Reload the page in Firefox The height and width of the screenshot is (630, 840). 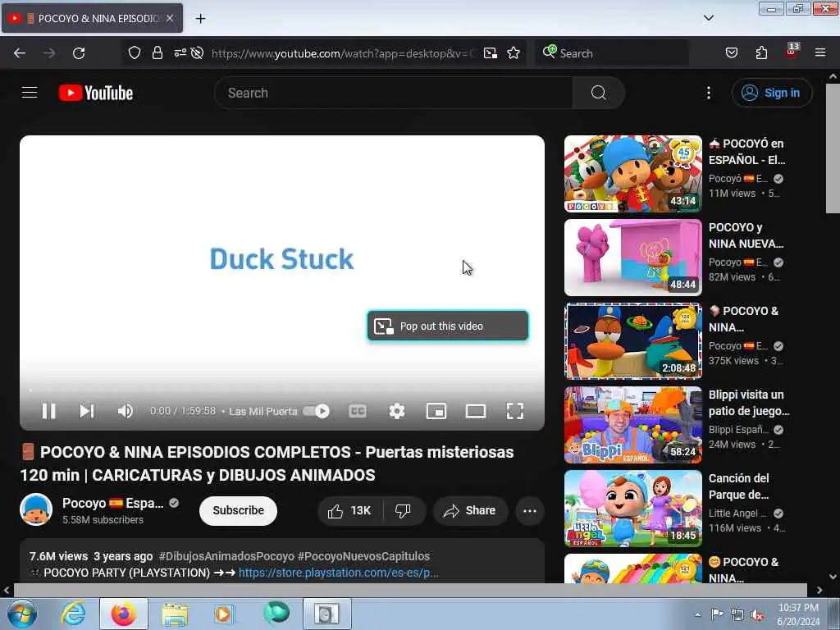[79, 53]
